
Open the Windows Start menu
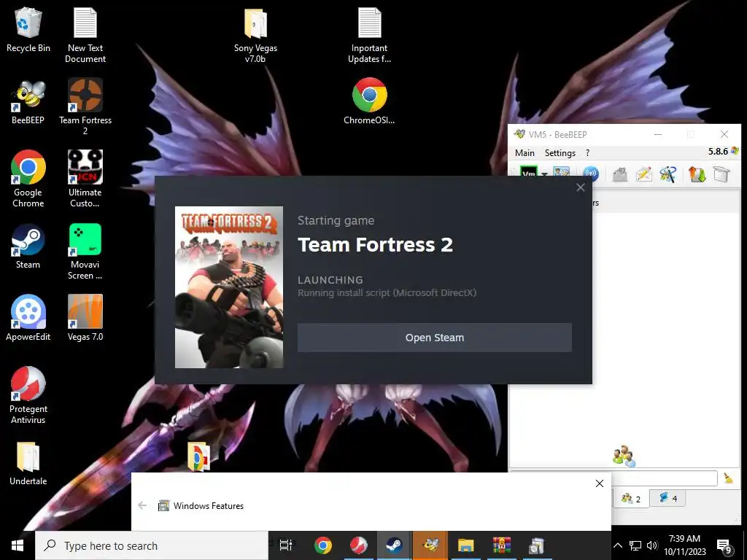click(x=18, y=545)
